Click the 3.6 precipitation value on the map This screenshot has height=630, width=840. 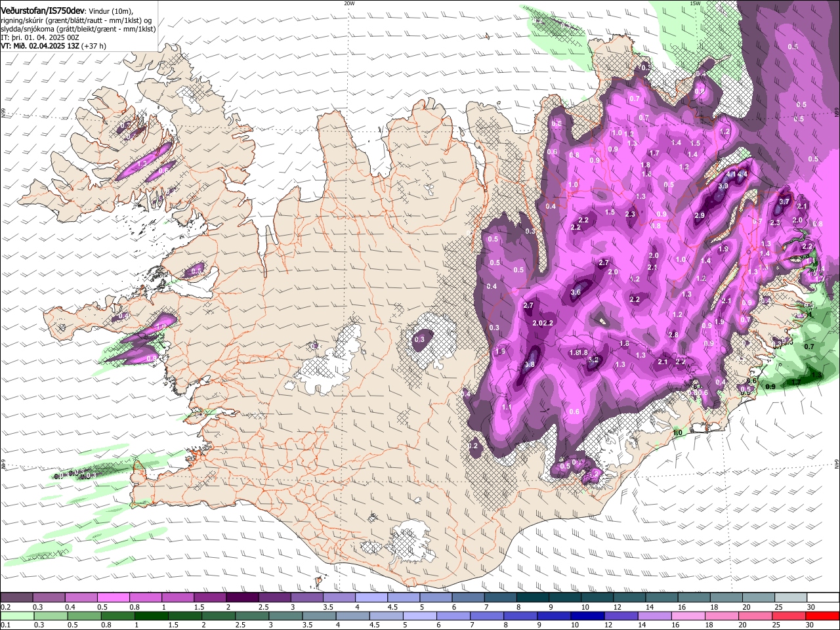point(576,292)
